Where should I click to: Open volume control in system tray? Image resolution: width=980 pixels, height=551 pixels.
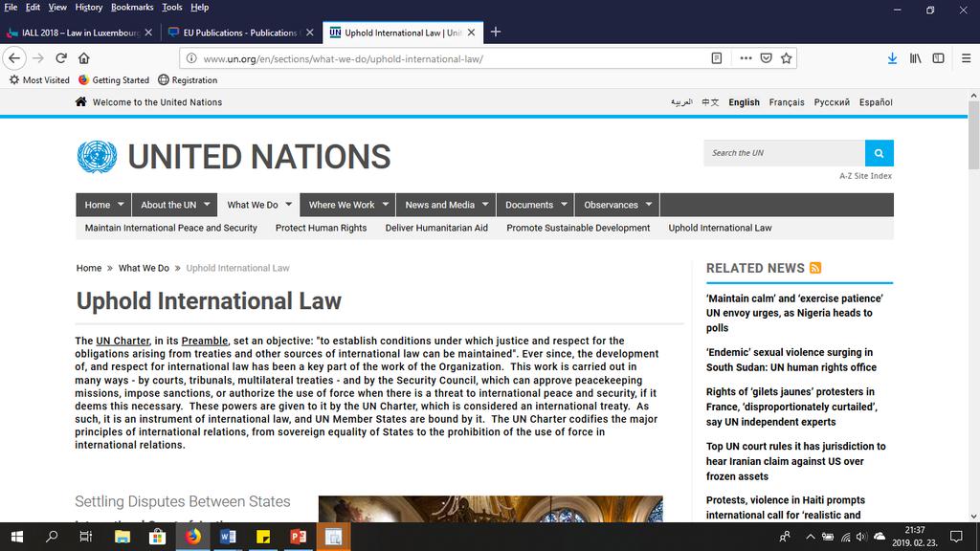862,537
